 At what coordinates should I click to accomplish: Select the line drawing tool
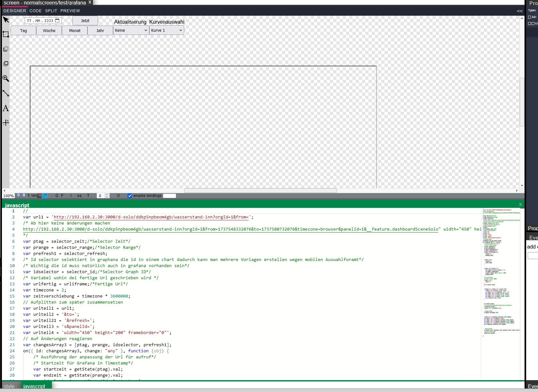point(6,93)
